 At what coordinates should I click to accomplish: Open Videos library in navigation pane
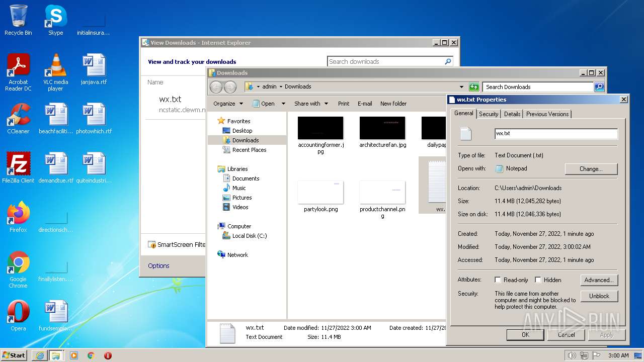tap(240, 207)
